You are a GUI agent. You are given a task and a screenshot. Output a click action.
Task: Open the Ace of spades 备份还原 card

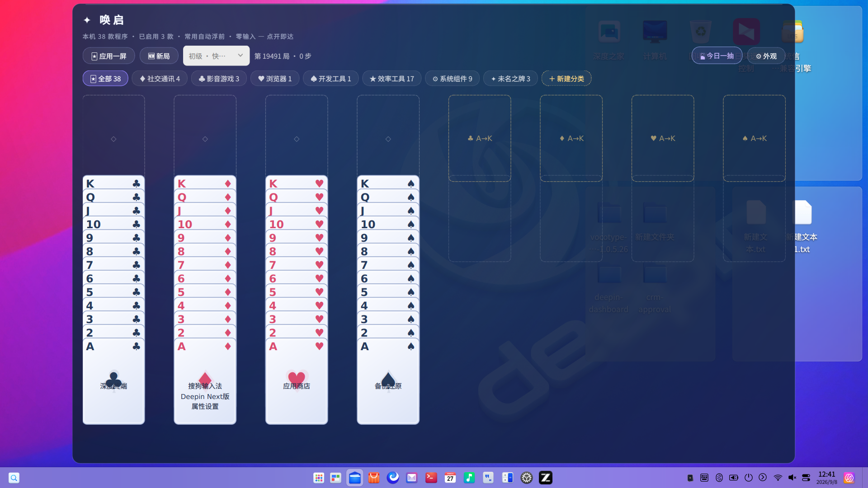pos(388,382)
